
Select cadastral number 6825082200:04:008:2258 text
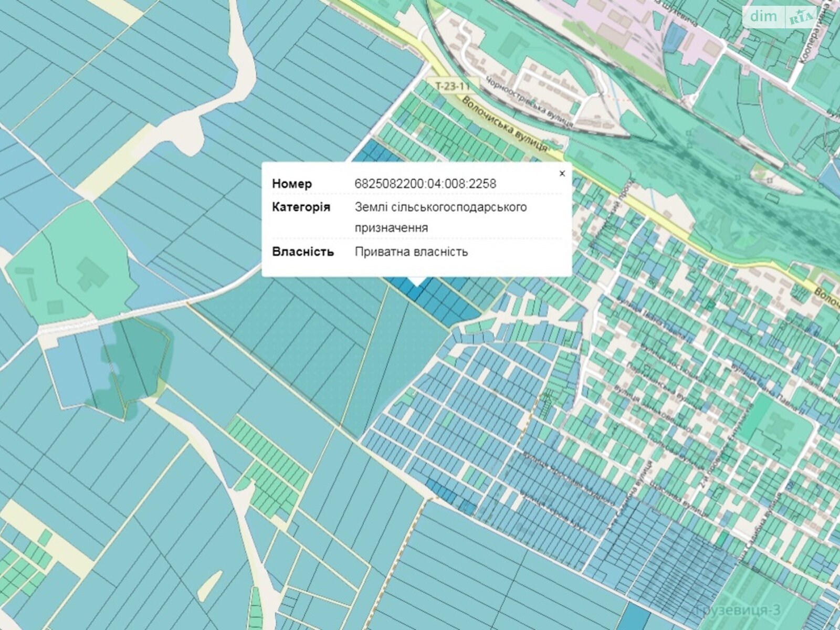(425, 184)
